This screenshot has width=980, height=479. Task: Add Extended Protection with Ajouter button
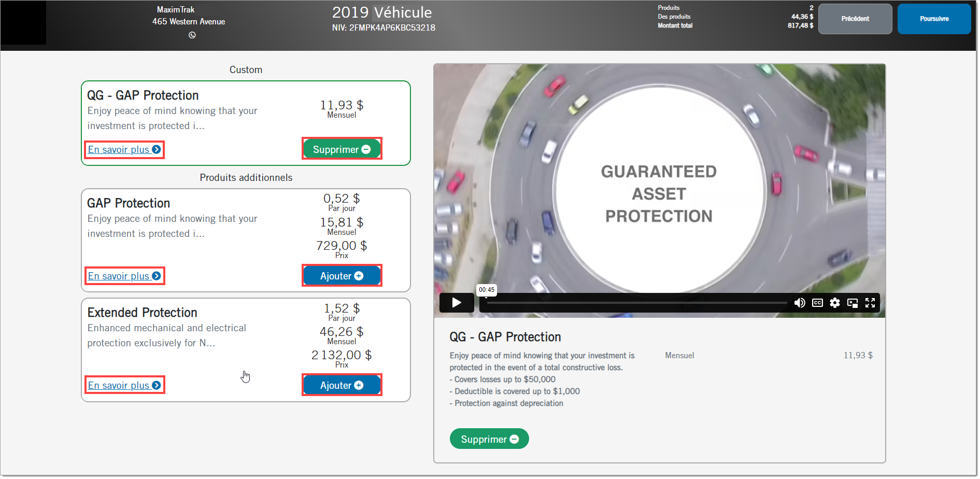click(x=342, y=385)
